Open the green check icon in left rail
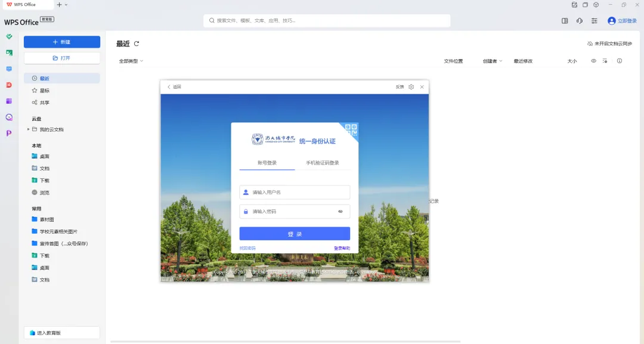The width and height of the screenshot is (644, 344). click(x=9, y=36)
